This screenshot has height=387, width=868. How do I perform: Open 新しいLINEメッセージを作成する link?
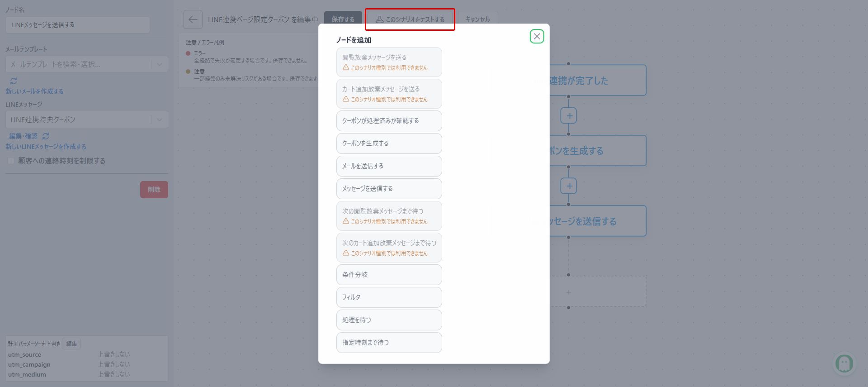point(46,147)
